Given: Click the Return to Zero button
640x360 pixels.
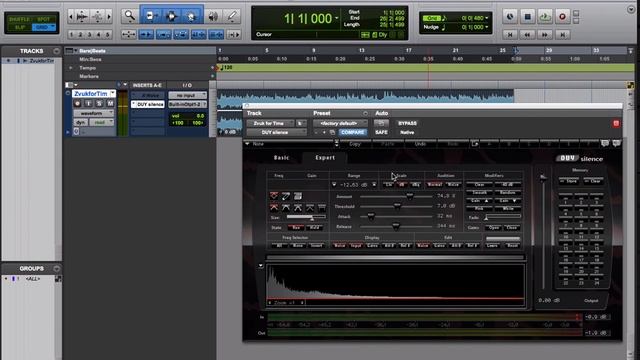Looking at the screenshot, I should coord(510,35).
